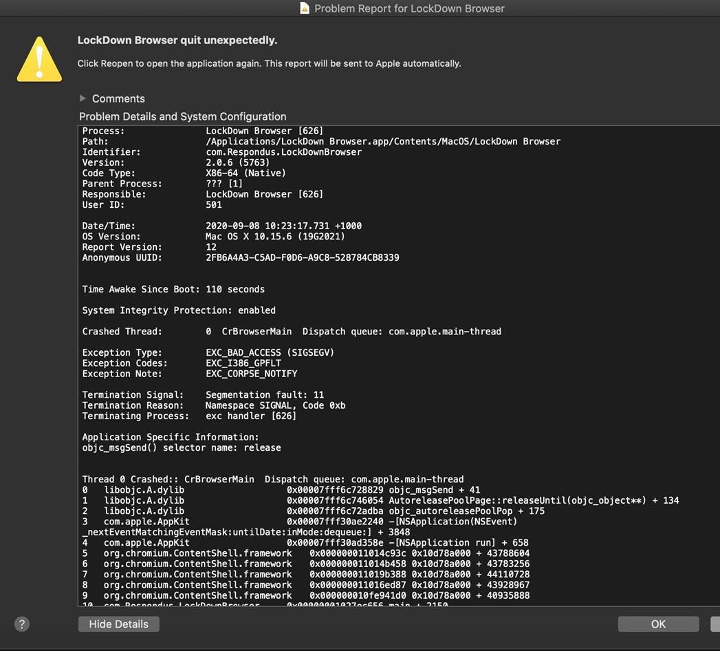Click window title 'Problem Report for LockDown Browser'
This screenshot has height=652, width=720.
point(409,8)
